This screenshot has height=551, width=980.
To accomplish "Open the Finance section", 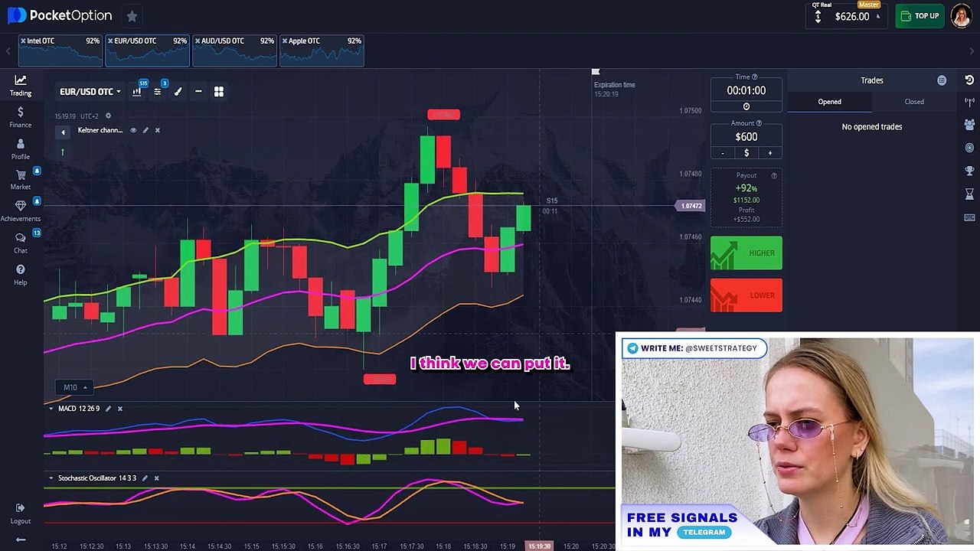I will (x=21, y=117).
